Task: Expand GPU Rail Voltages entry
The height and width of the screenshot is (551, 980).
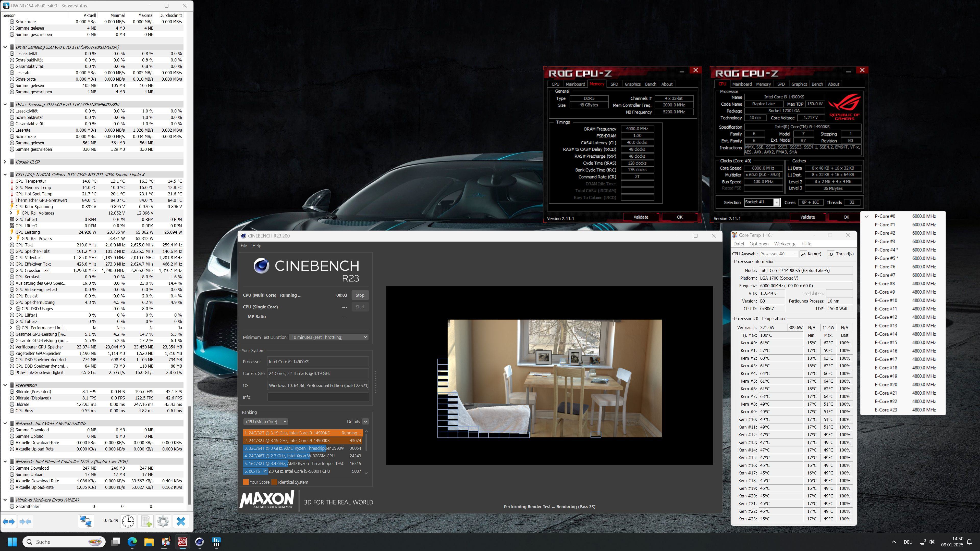Action: [x=11, y=213]
